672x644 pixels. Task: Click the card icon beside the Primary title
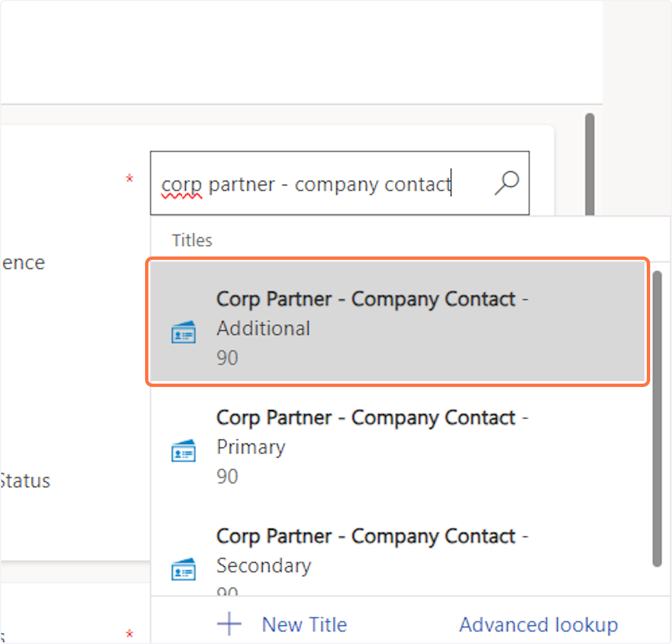(x=184, y=451)
